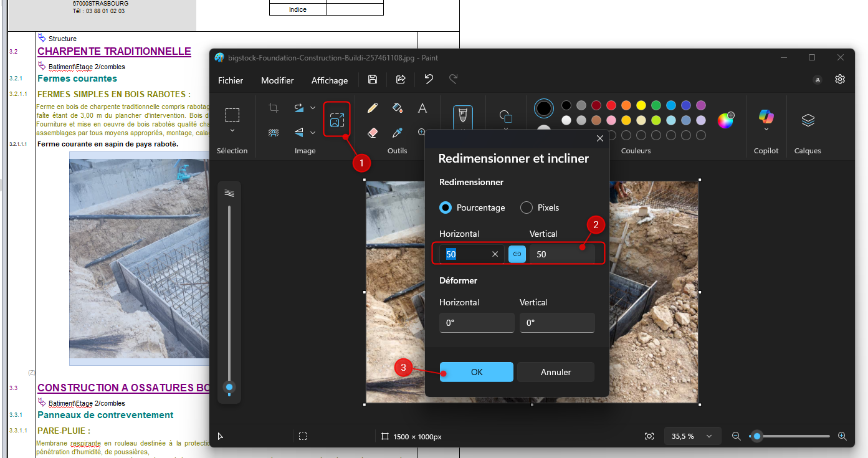Click the Crop icon
The width and height of the screenshot is (868, 458).
click(x=274, y=108)
